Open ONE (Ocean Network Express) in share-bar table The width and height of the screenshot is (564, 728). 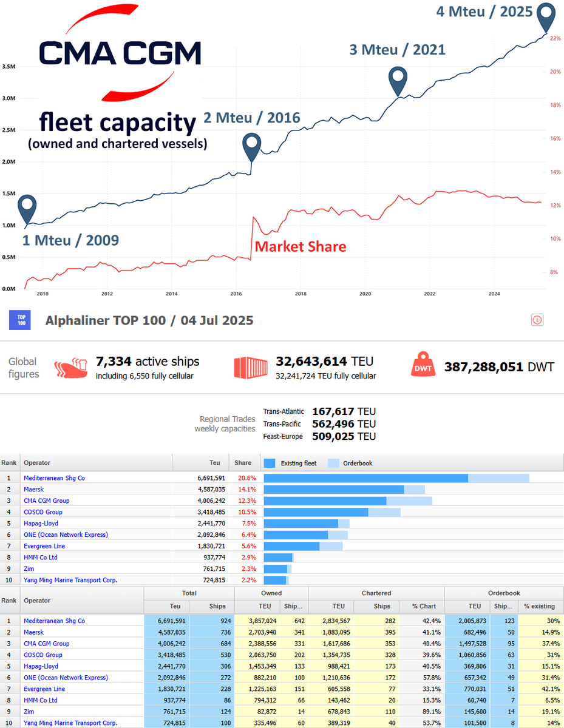tap(66, 534)
